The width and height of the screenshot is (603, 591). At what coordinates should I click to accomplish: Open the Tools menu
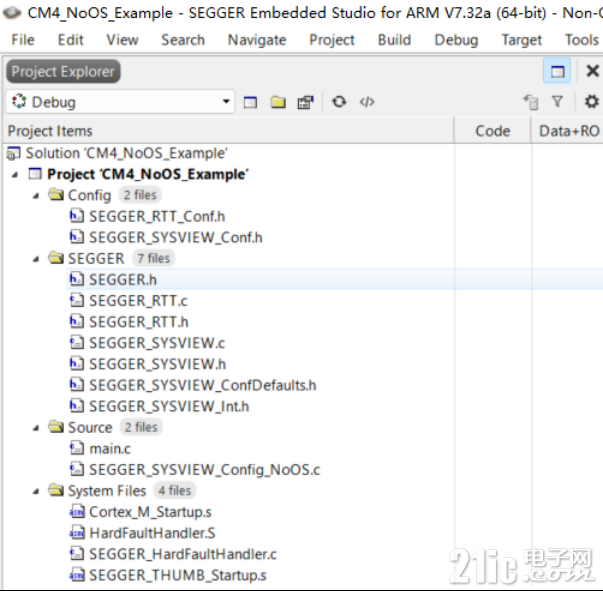click(582, 40)
